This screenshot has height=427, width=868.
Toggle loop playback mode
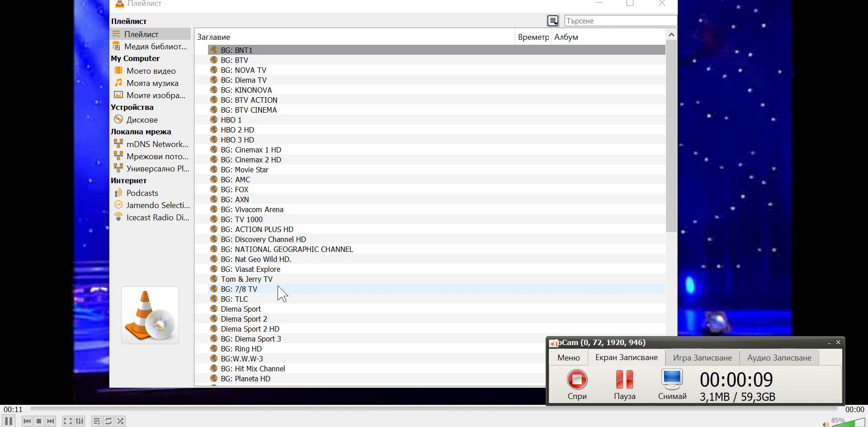[x=108, y=421]
